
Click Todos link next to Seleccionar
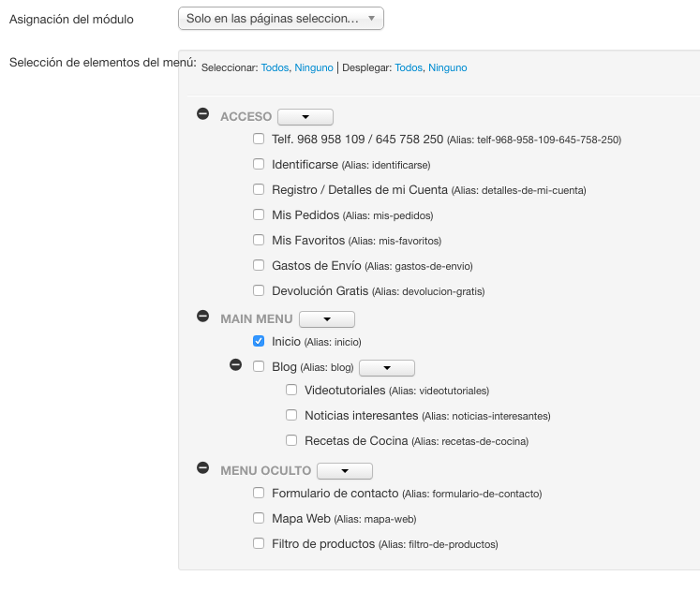pos(275,67)
